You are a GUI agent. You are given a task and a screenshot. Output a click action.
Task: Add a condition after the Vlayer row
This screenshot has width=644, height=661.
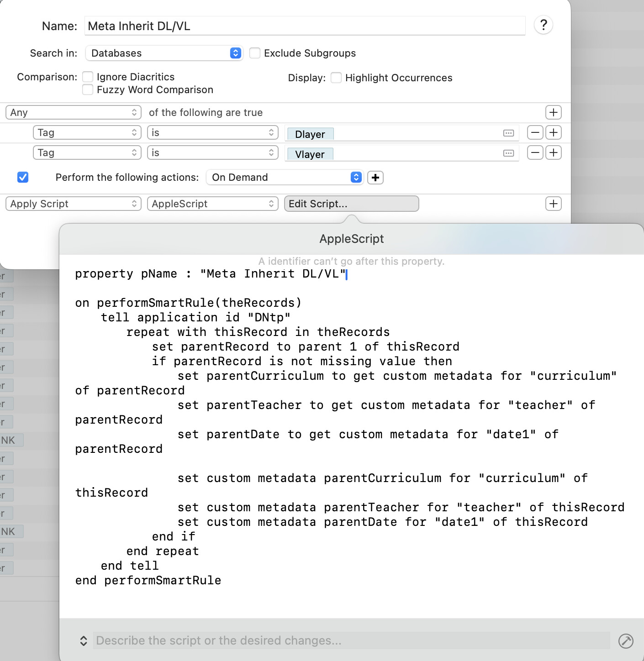click(x=553, y=152)
